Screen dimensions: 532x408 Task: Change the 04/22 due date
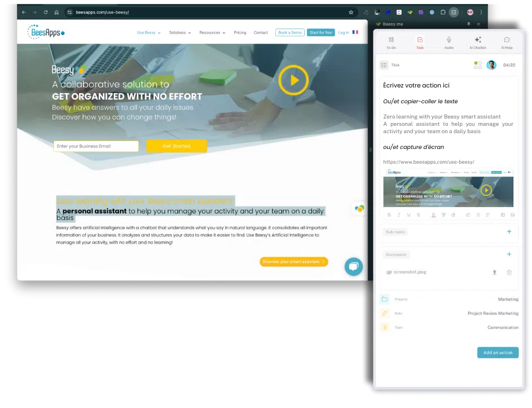pos(509,65)
